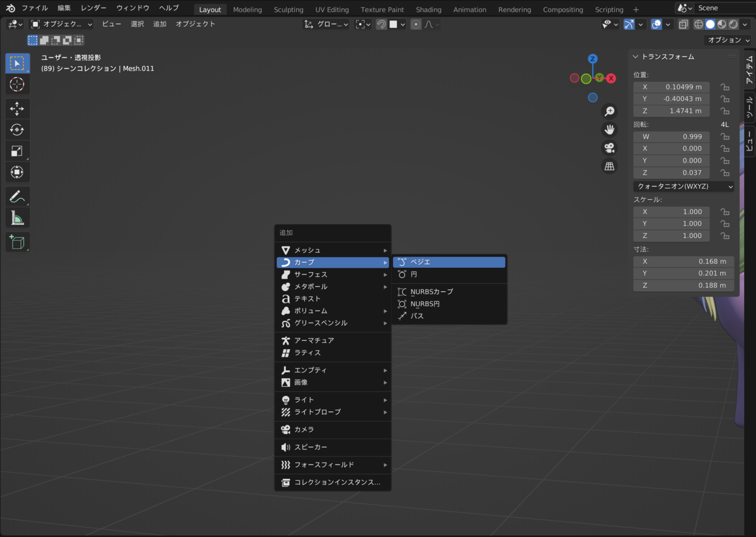756x537 pixels.
Task: Choose solid viewport shading
Action: tap(710, 24)
